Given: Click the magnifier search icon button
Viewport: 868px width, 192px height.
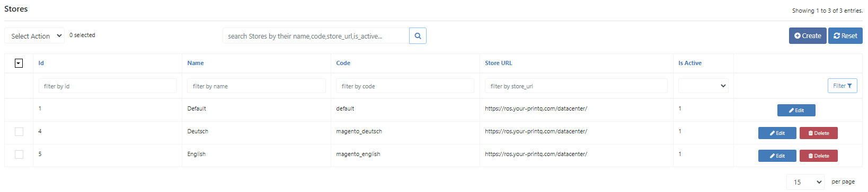Looking at the screenshot, I should pyautogui.click(x=418, y=36).
